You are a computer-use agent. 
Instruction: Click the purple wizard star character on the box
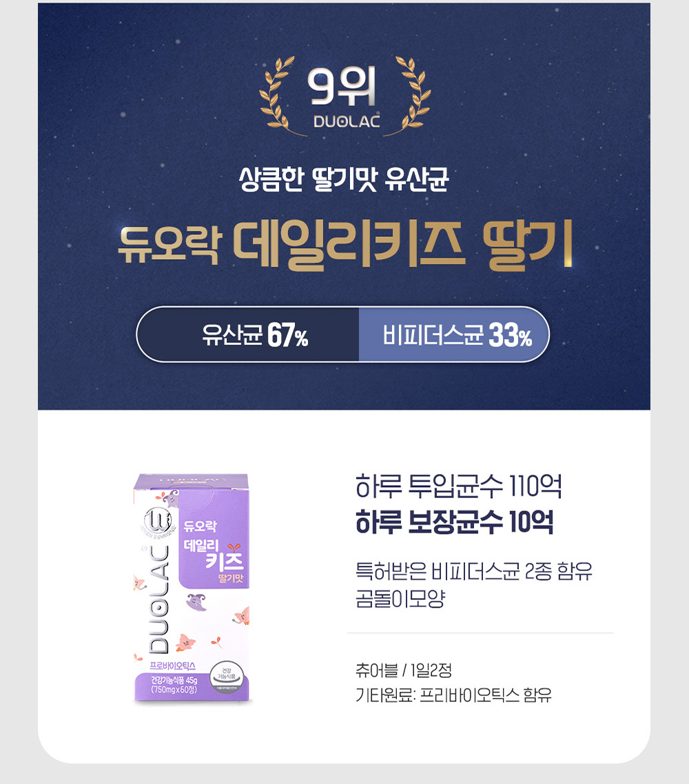point(196,602)
